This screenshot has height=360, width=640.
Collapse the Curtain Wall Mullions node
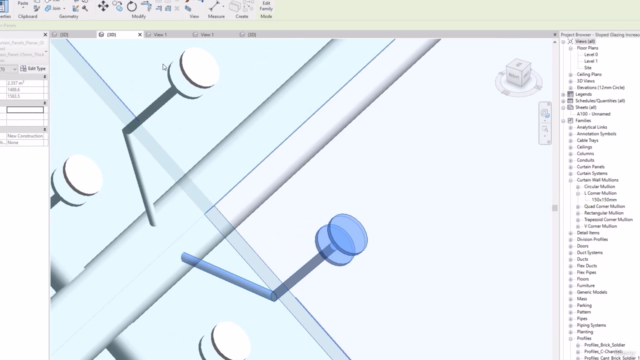coord(571,180)
